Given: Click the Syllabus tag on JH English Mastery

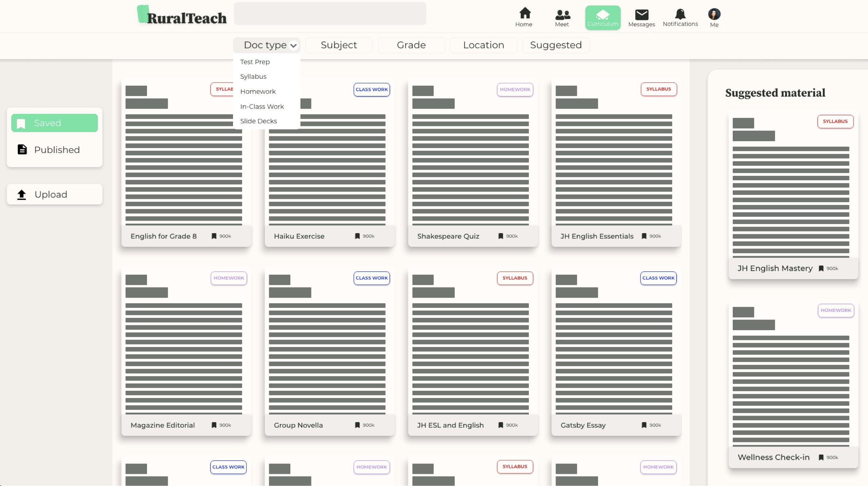Looking at the screenshot, I should pos(835,121).
